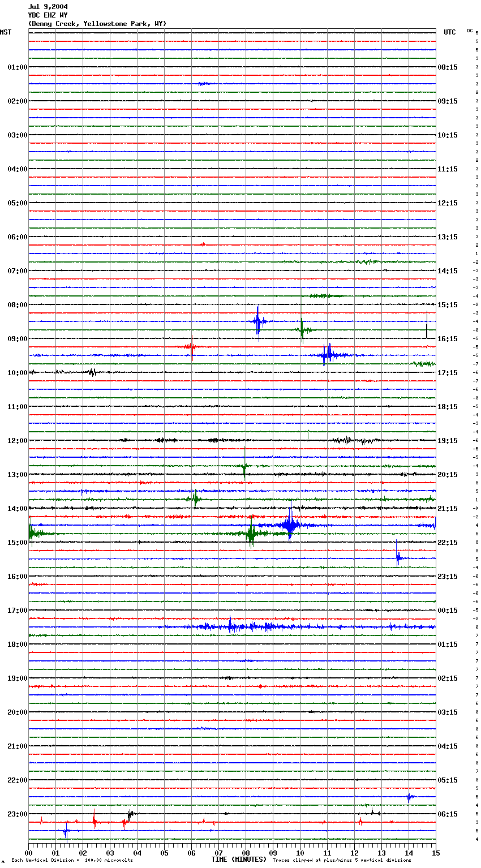This screenshot has width=481, height=868.
Task: Click the 15:15 UTC time label
Action: [448, 305]
